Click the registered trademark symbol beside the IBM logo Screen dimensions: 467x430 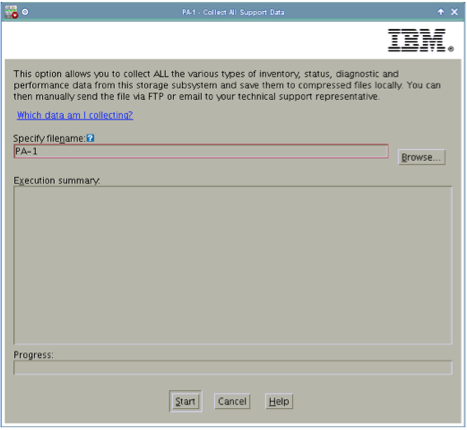pyautogui.click(x=451, y=49)
